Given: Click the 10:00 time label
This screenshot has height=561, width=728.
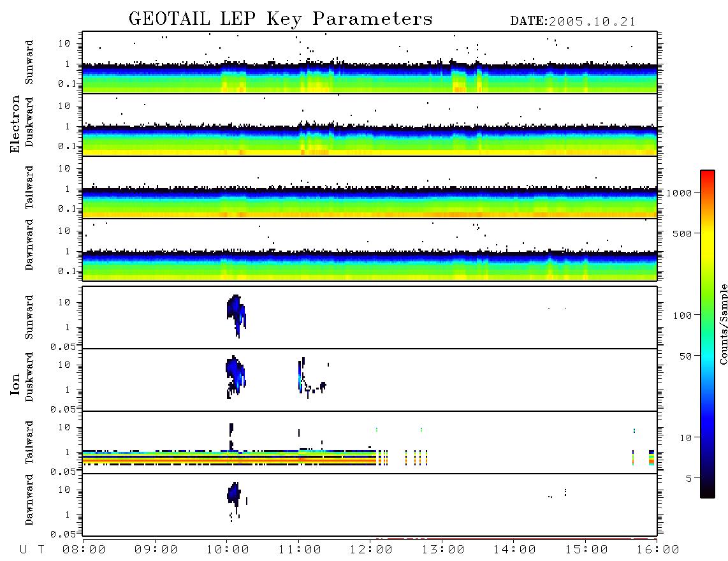Looking at the screenshot, I should 228,550.
